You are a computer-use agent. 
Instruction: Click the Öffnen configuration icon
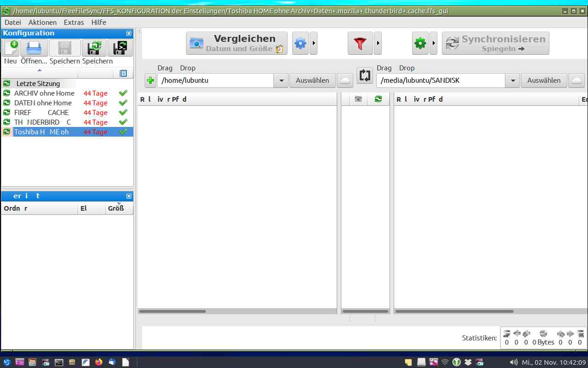point(34,48)
